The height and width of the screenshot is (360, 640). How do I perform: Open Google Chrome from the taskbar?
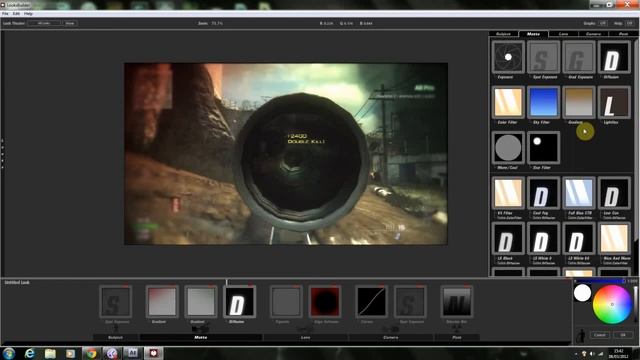[x=91, y=353]
